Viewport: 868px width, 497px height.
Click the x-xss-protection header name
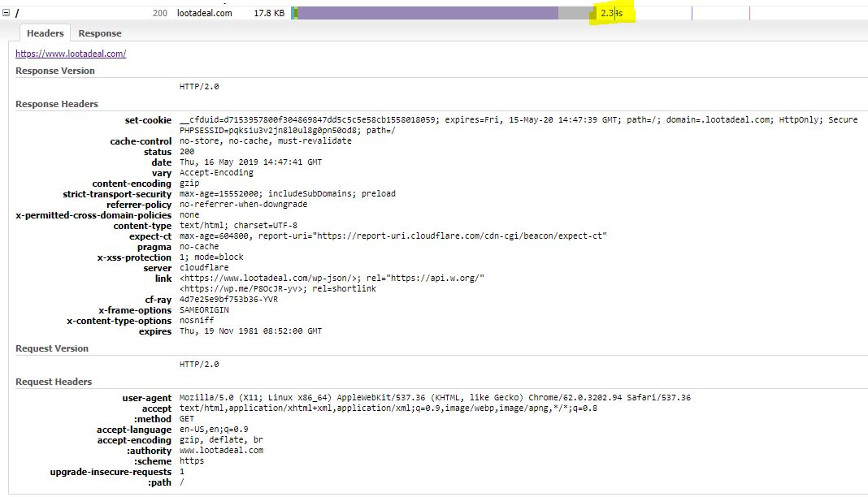click(x=134, y=257)
